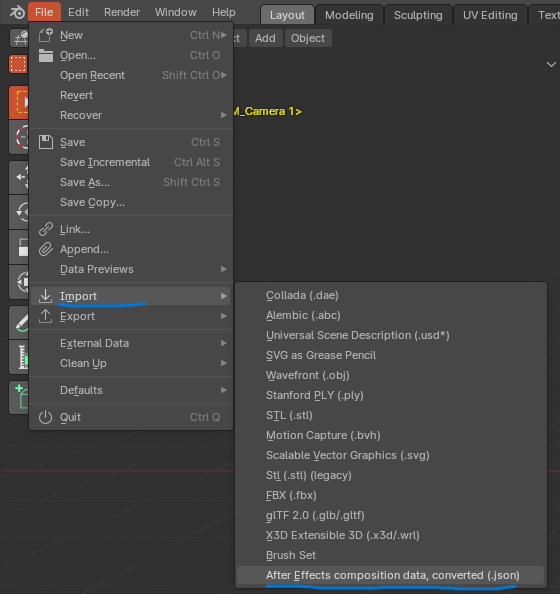560x594 pixels.
Task: Expand the Clean Up submenu
Action: tap(131, 363)
